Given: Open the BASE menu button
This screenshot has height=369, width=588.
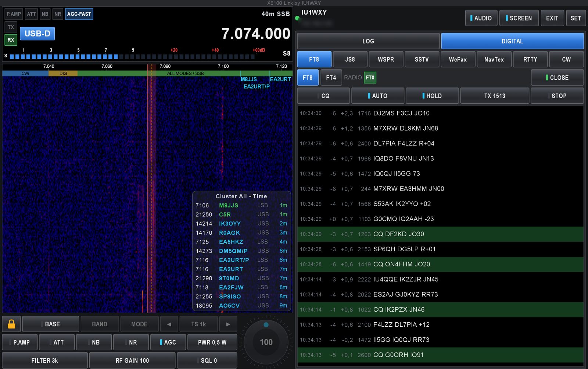Looking at the screenshot, I should point(51,324).
